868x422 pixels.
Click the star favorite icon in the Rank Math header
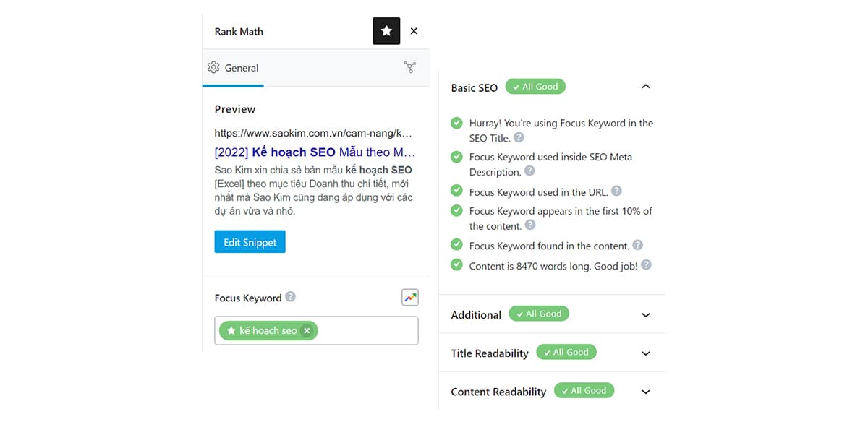click(386, 31)
